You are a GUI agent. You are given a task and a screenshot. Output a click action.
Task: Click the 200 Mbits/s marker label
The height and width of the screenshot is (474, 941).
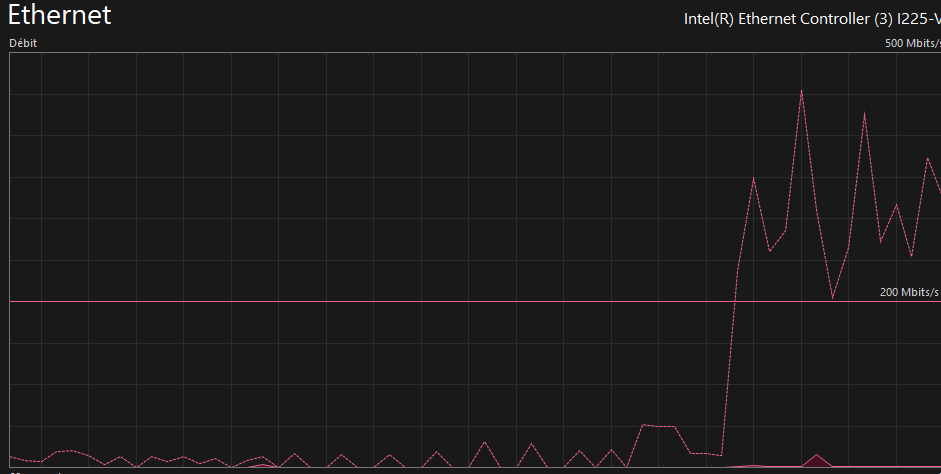(909, 292)
